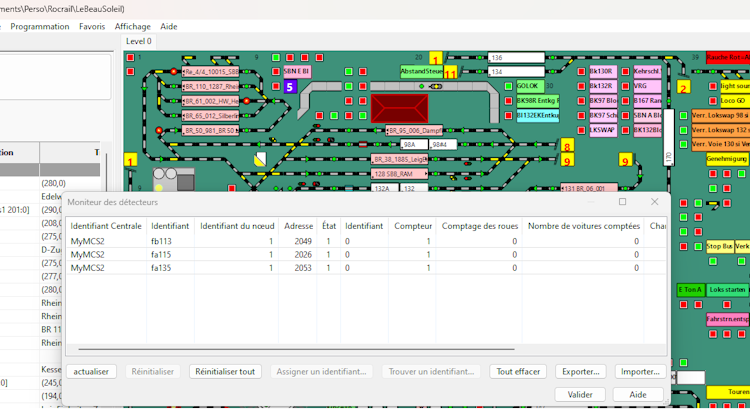Image resolution: width=750 pixels, height=420 pixels.
Task: Click the Tout effacer button
Action: pos(518,371)
